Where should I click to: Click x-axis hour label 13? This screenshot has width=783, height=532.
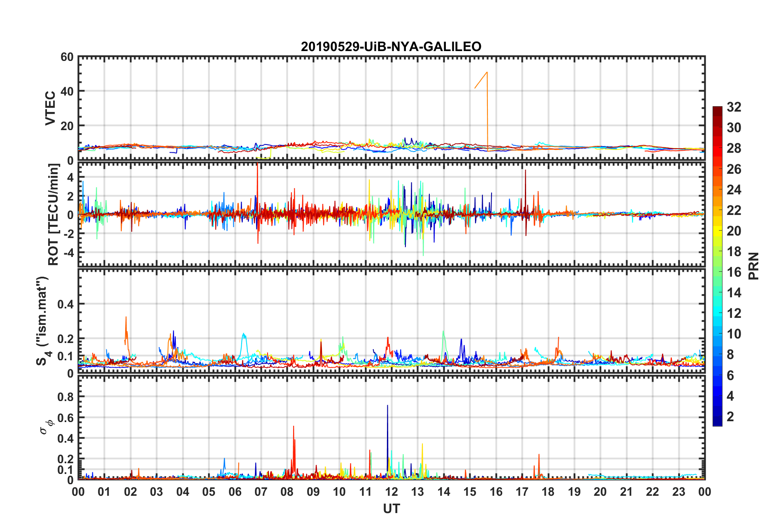[x=417, y=492]
